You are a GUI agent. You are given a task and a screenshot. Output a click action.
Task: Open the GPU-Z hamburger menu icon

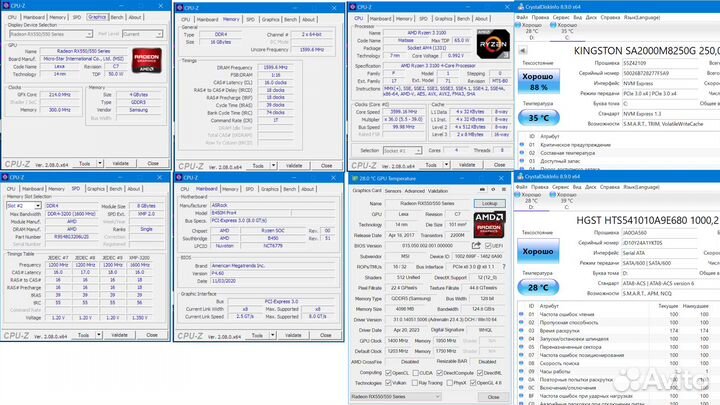[504, 189]
